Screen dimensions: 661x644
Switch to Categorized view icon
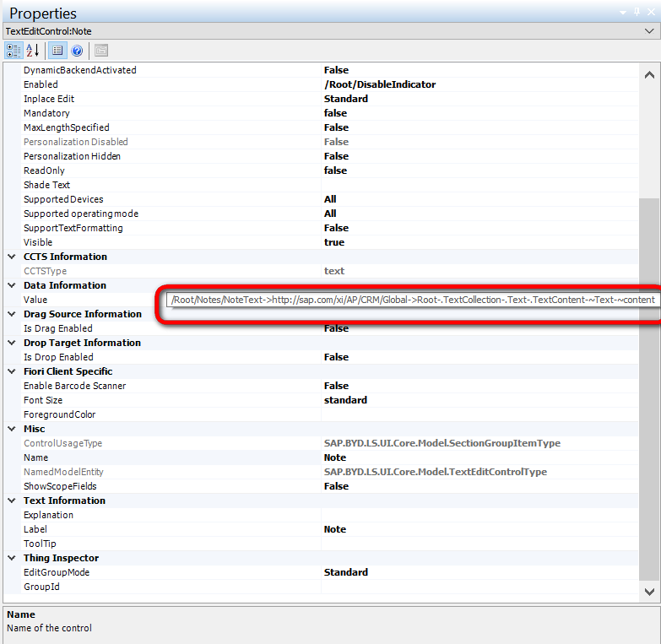pyautogui.click(x=14, y=51)
